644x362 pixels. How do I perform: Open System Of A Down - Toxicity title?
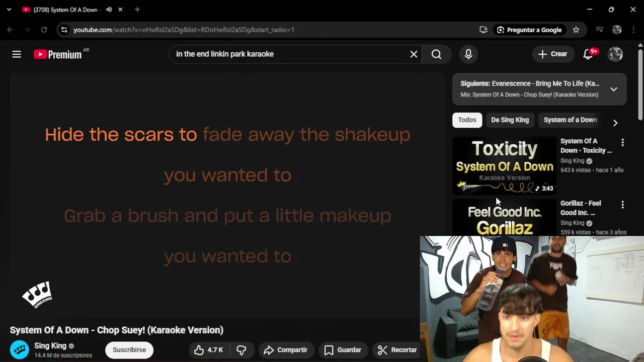click(x=586, y=146)
